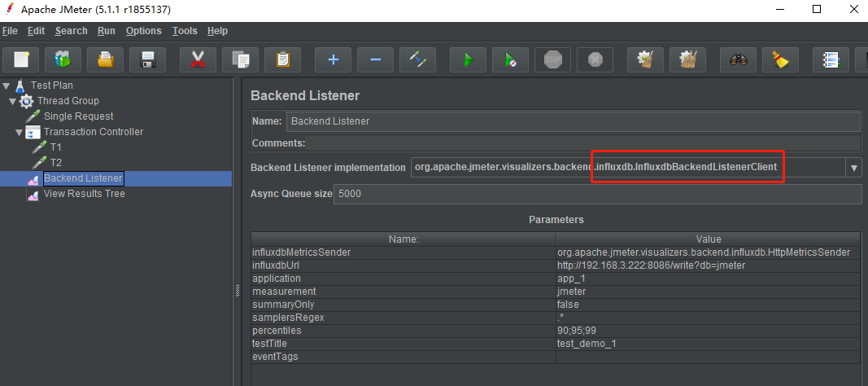Viewport: 868px width, 386px height.
Task: Click the Search binoculars icon
Action: point(738,59)
